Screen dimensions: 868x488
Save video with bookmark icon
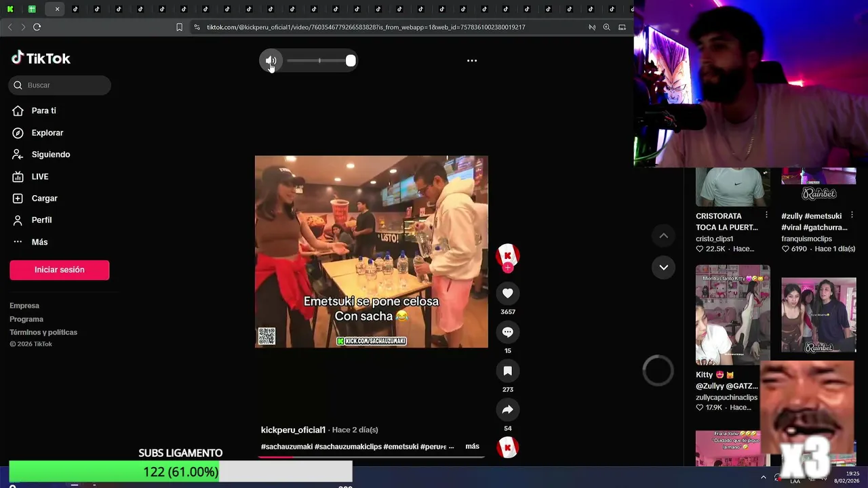[507, 370]
